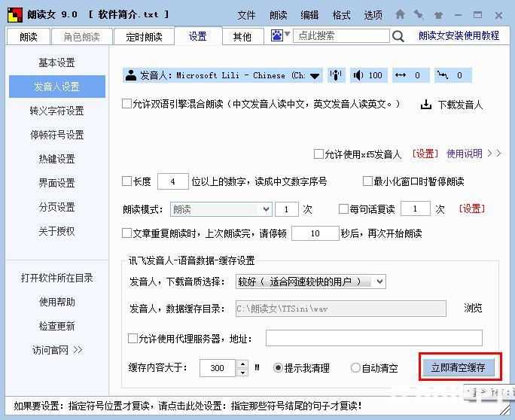Open the 格式 menu
Image resolution: width=515 pixels, height=420 pixels.
(341, 15)
